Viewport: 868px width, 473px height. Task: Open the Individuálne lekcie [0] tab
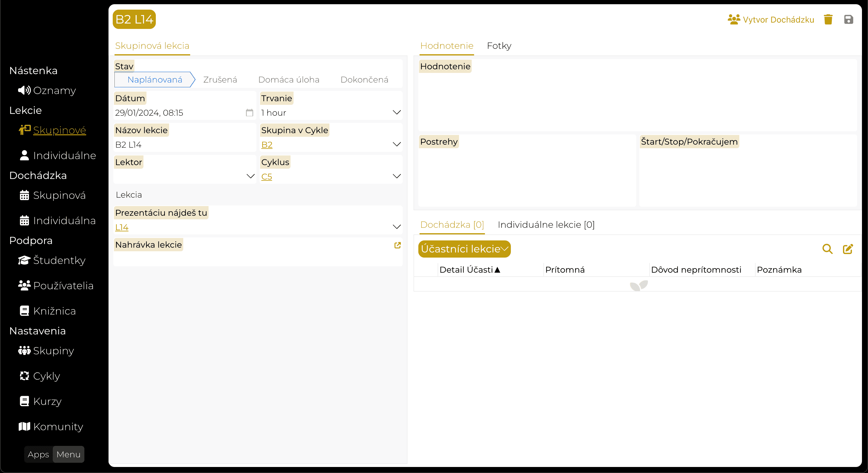coord(546,225)
